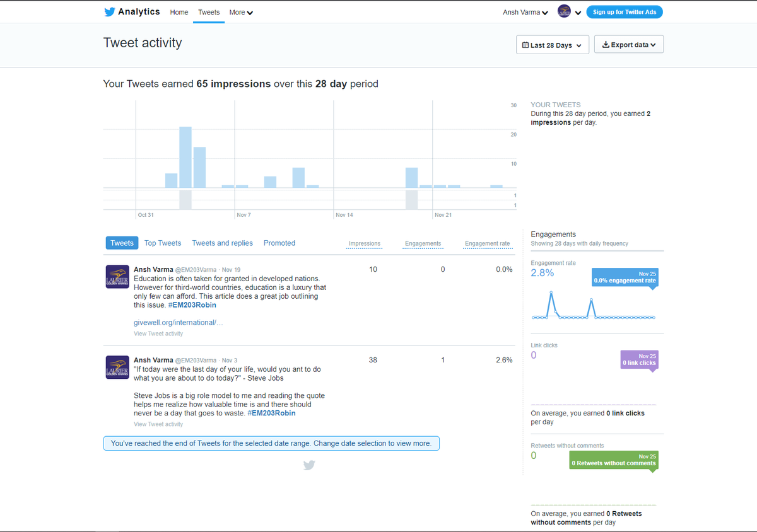
Task: Click the Engagements sidebar heading
Action: click(553, 234)
